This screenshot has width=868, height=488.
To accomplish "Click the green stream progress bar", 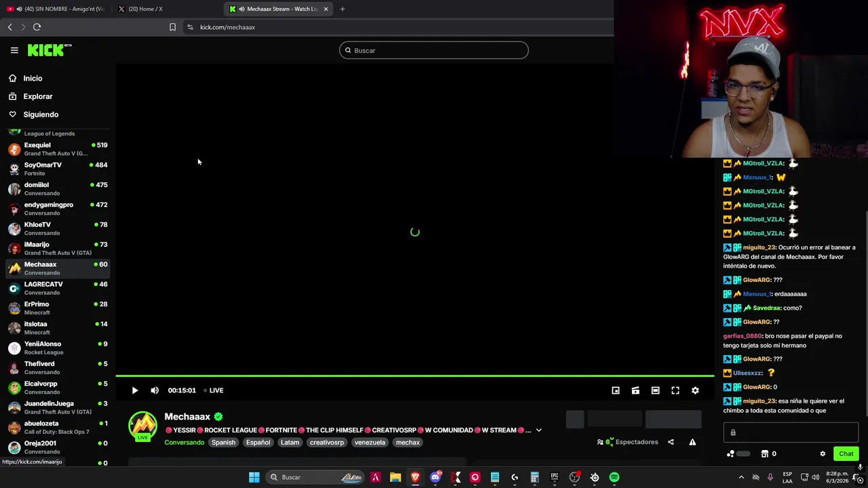I will pos(414,375).
